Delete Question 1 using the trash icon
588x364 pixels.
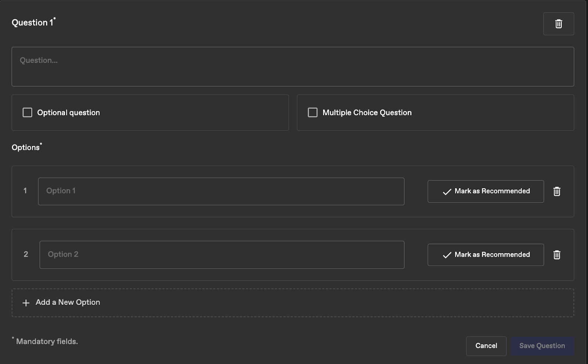pos(559,24)
